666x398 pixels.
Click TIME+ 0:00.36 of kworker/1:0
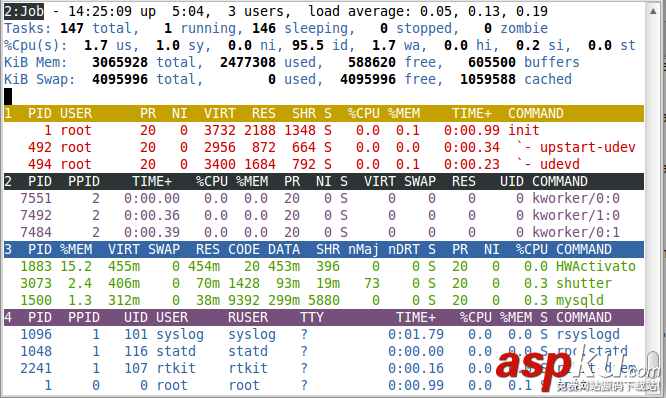(152, 215)
